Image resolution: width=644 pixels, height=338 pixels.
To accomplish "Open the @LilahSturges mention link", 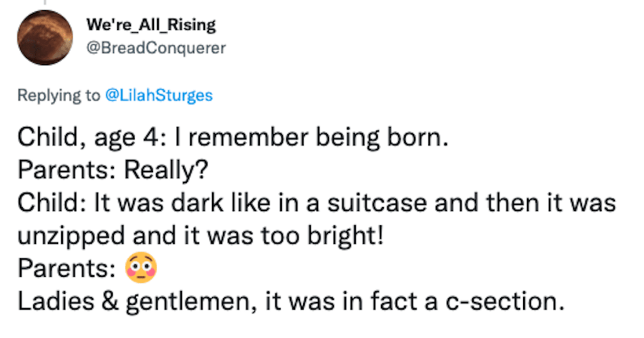I will click(158, 96).
